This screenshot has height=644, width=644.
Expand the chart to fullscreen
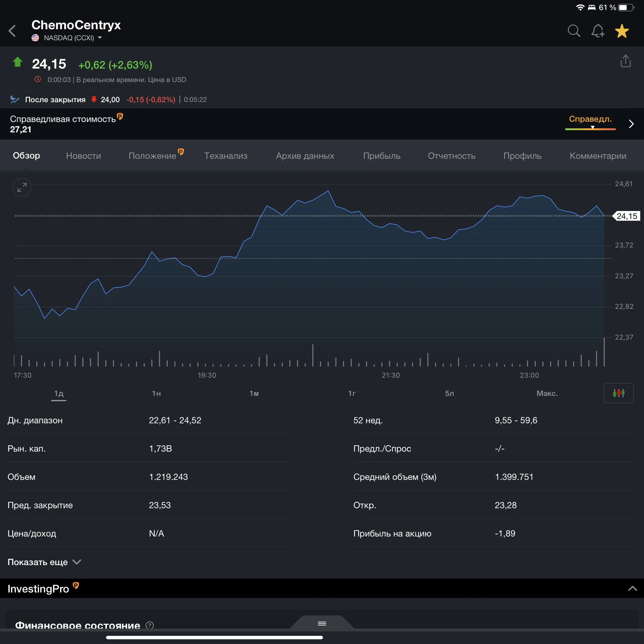point(22,187)
